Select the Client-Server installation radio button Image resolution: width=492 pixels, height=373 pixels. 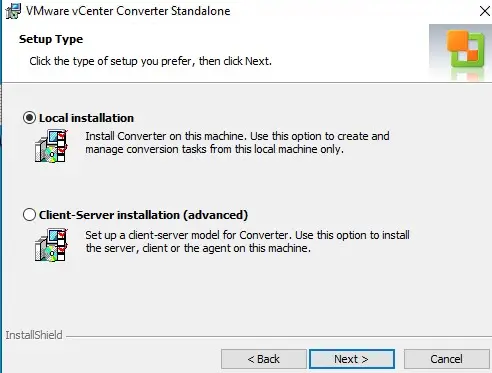(x=29, y=215)
